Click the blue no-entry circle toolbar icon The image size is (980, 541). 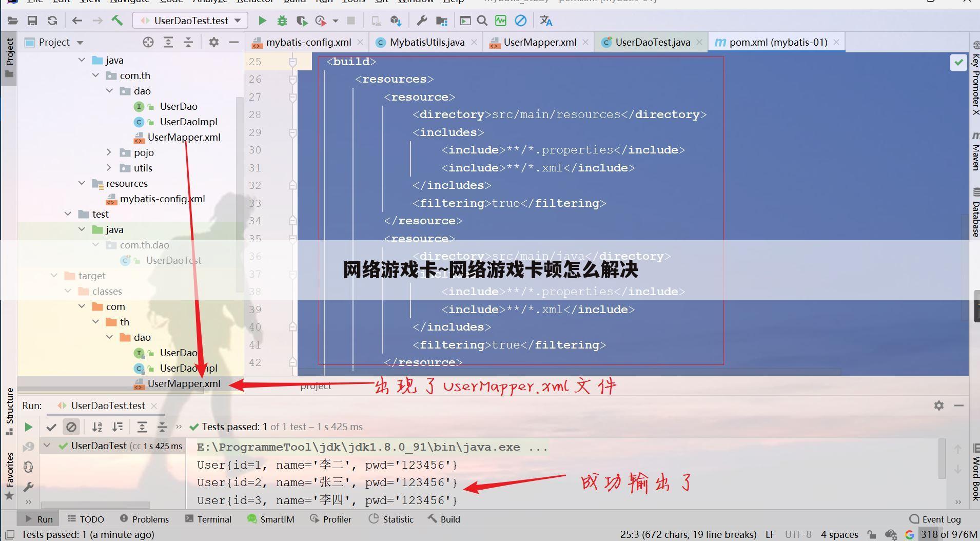point(520,21)
